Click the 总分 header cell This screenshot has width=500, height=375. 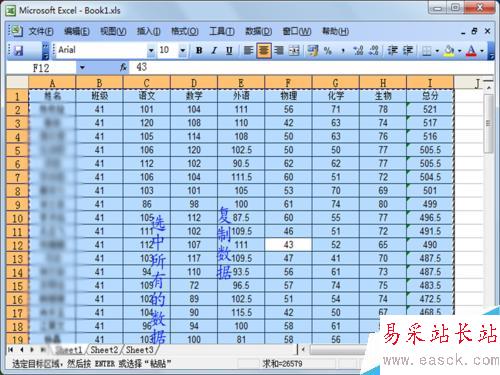click(x=430, y=96)
